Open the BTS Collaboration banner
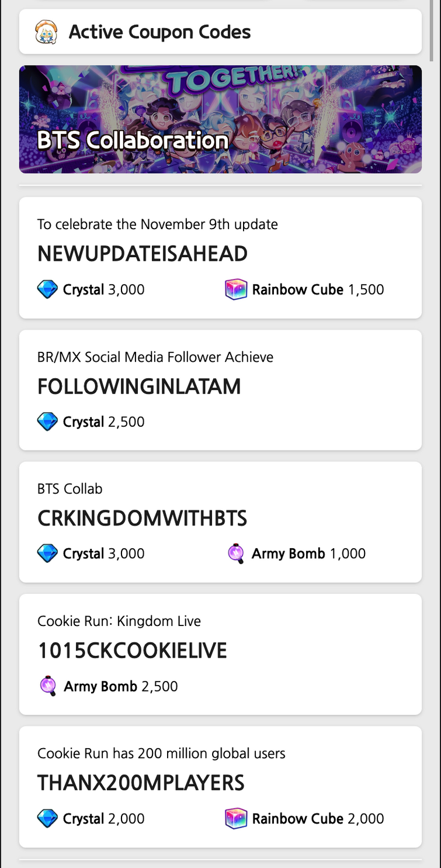Viewport: 441px width, 868px height. (x=220, y=119)
